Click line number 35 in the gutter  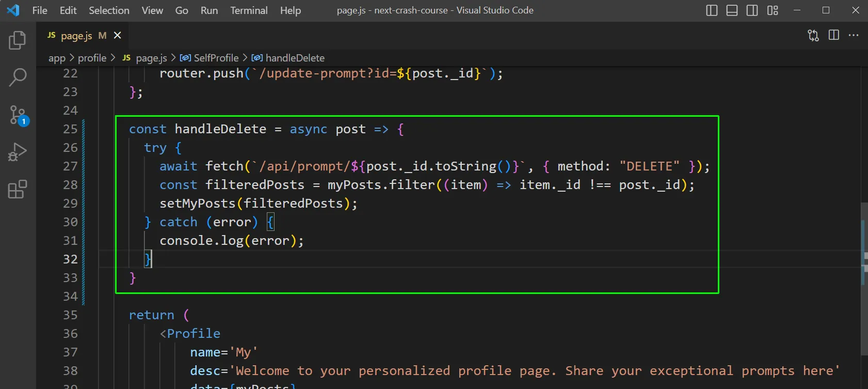tap(70, 315)
